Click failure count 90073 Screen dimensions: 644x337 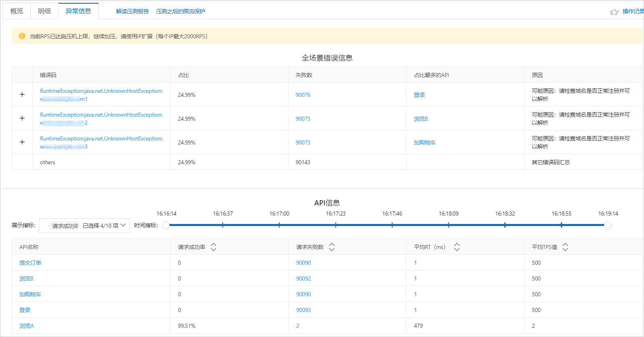[x=303, y=142]
